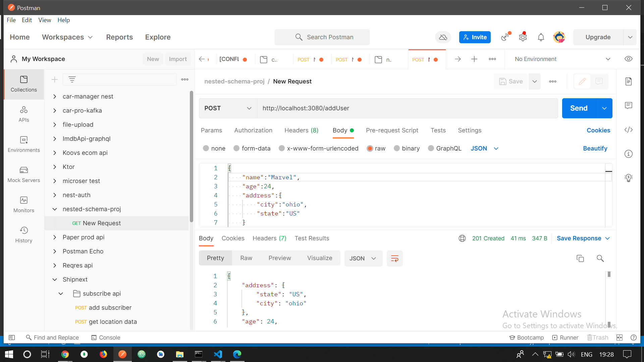The height and width of the screenshot is (362, 644).
Task: Open the Environments sidebar panel
Action: [x=24, y=144]
